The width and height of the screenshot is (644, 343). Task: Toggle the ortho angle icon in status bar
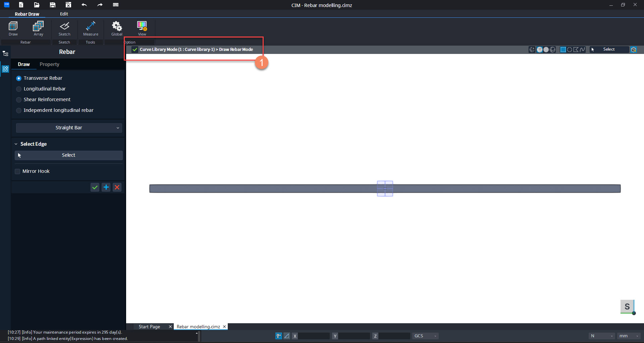click(287, 336)
